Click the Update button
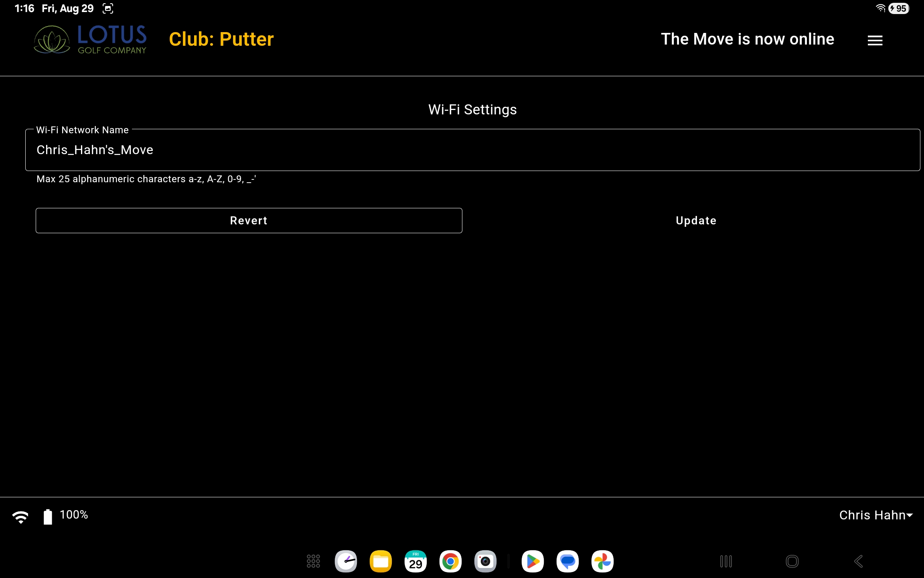 point(696,220)
